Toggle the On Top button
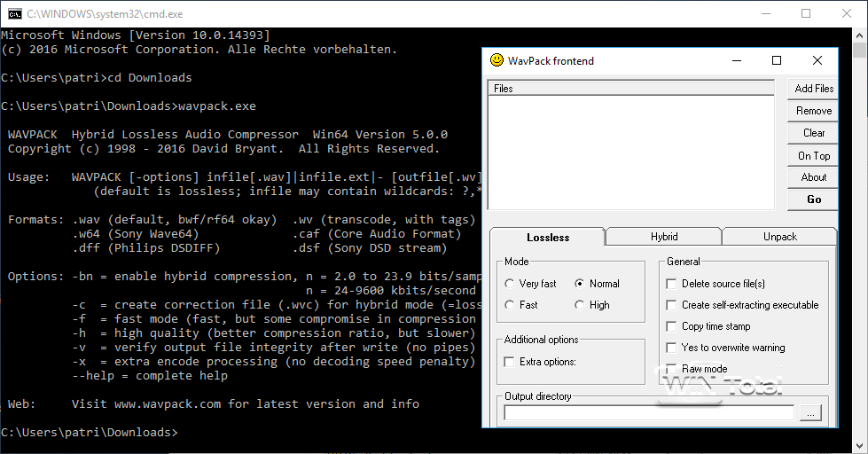868x454 pixels. [x=813, y=155]
